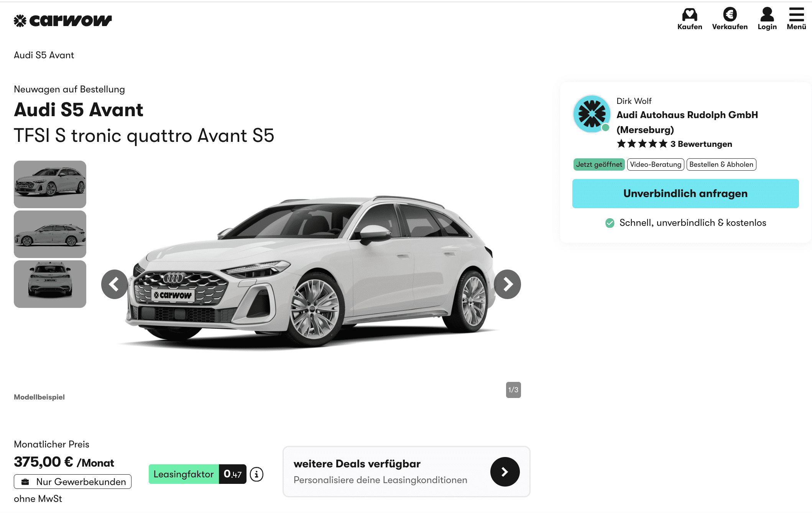Show previous car image arrow
812x513 pixels.
pyautogui.click(x=114, y=284)
